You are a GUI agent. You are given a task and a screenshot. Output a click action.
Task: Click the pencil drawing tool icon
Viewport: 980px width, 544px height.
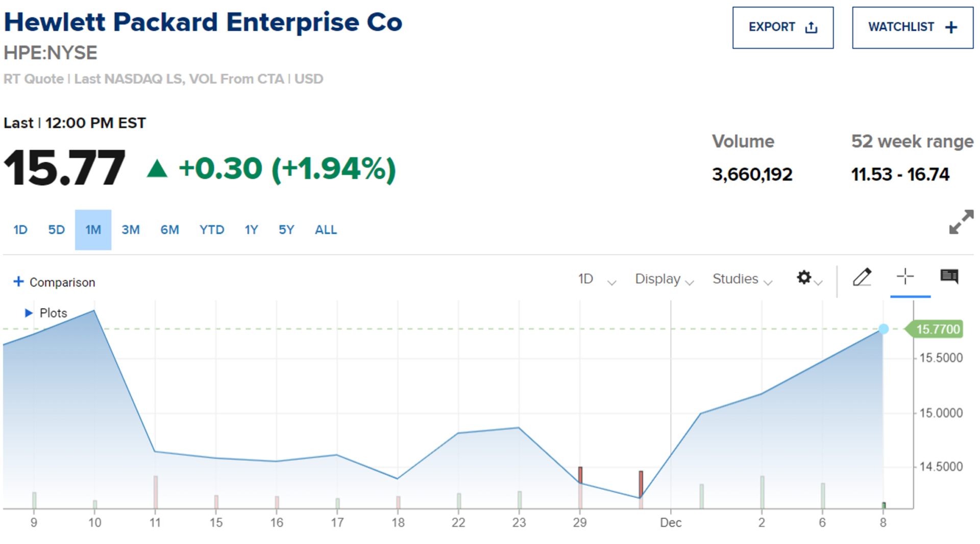(x=862, y=277)
